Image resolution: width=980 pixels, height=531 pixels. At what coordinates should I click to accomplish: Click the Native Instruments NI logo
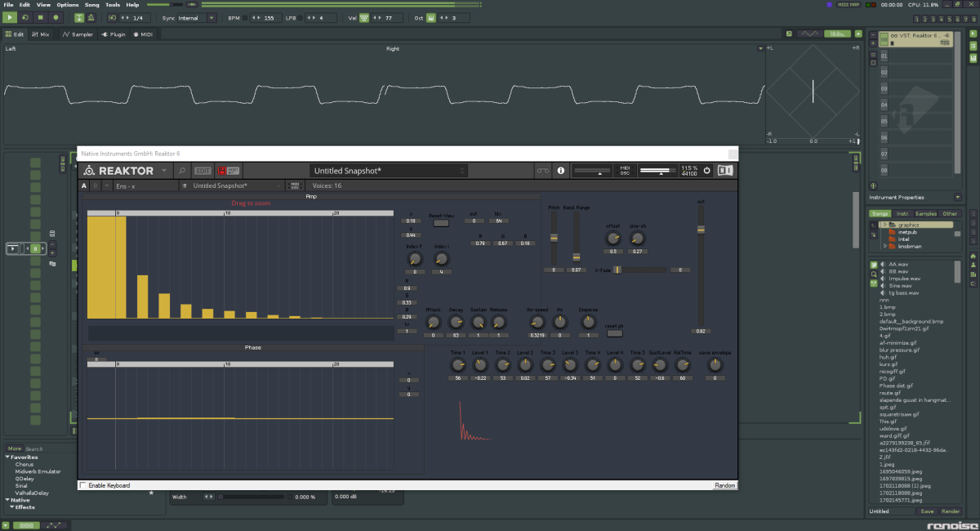click(725, 171)
